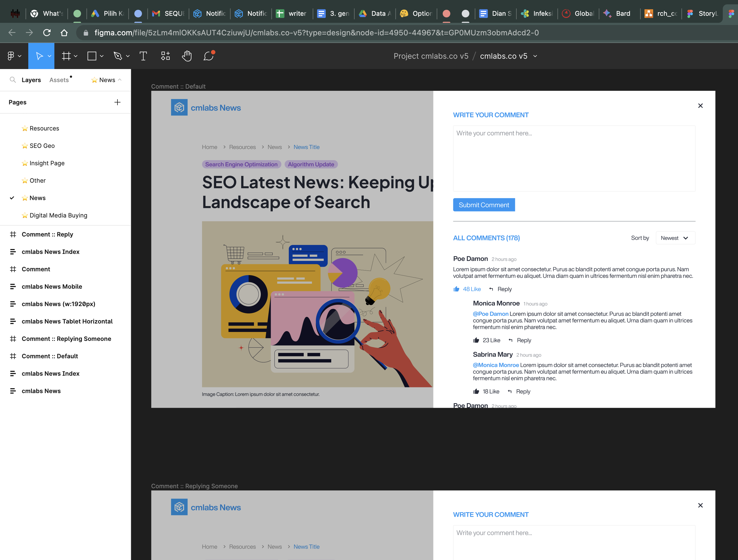This screenshot has height=560, width=738.
Task: Click the browser address bar URL
Action: click(x=316, y=33)
